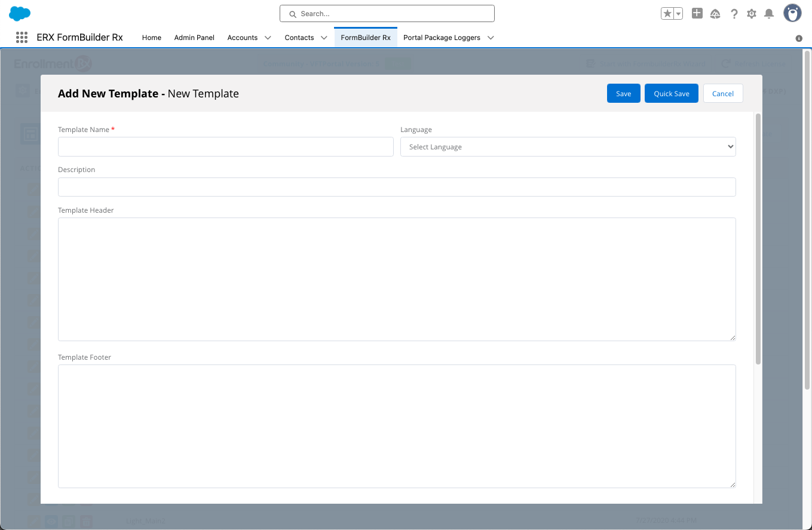Expand the Accounts tab menu chevron
The height and width of the screenshot is (530, 812).
pos(268,38)
